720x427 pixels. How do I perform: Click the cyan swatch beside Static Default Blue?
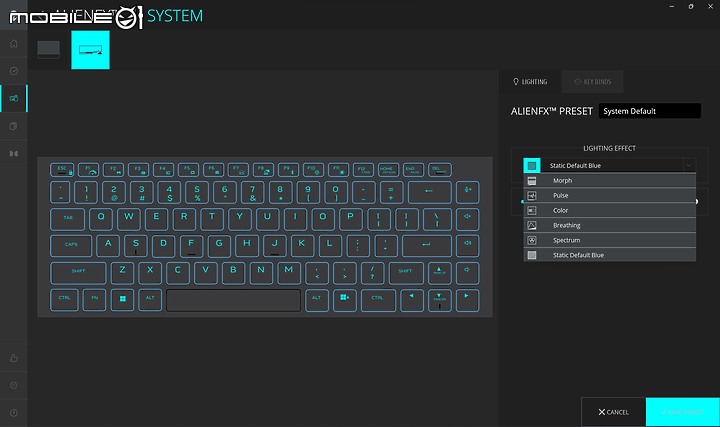[532, 165]
